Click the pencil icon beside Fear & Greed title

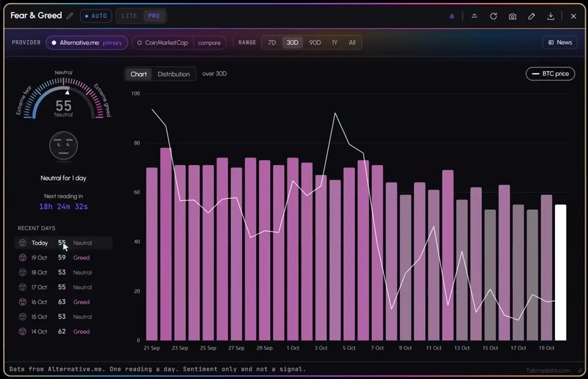point(70,16)
